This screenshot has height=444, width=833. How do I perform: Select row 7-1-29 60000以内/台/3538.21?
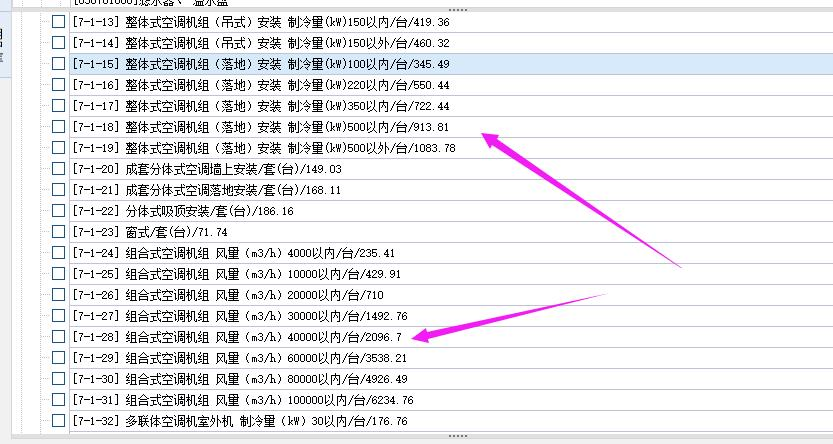(240, 357)
